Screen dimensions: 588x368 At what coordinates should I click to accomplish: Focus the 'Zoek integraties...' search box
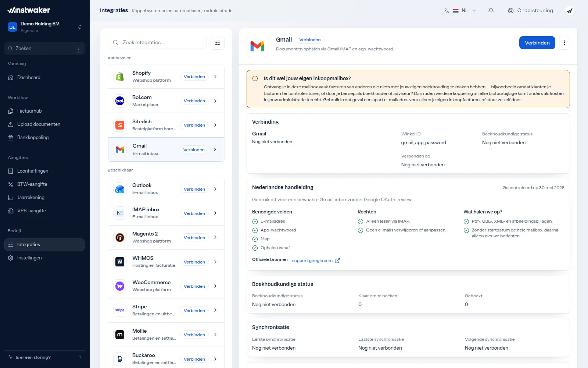[157, 43]
